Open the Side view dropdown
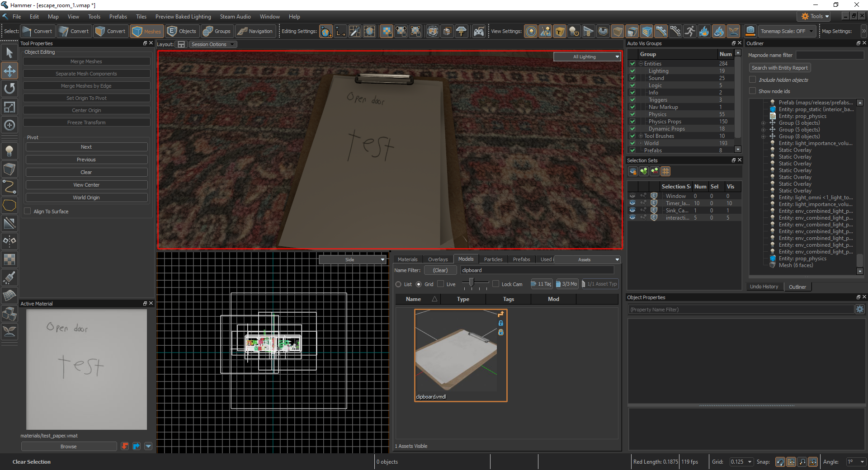 (x=353, y=259)
